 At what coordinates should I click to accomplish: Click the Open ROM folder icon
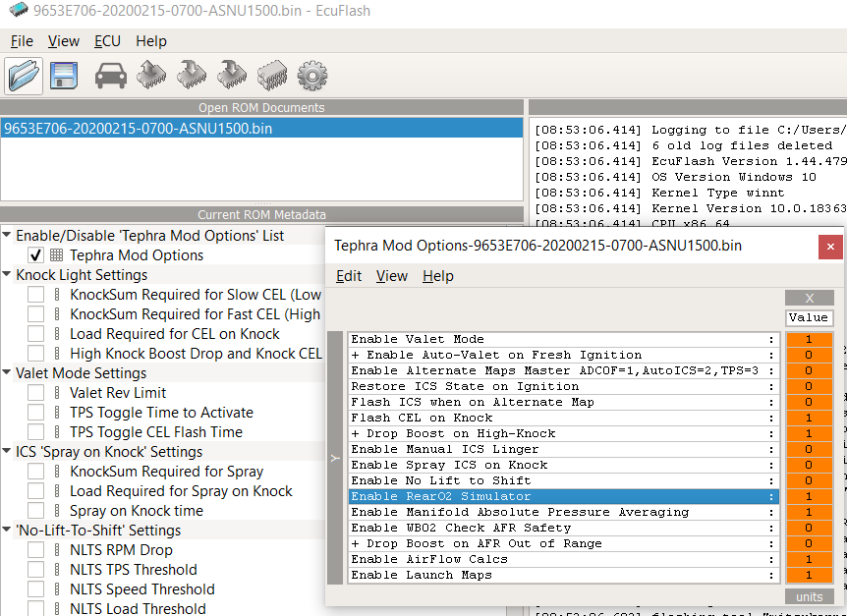(24, 75)
